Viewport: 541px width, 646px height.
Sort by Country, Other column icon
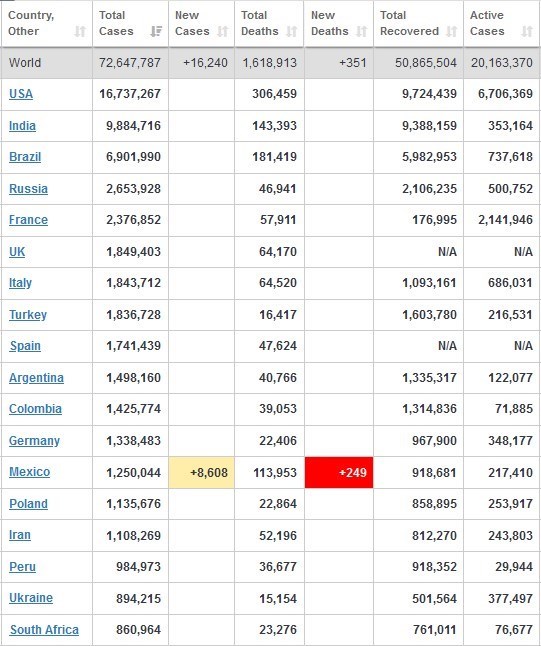[x=80, y=31]
